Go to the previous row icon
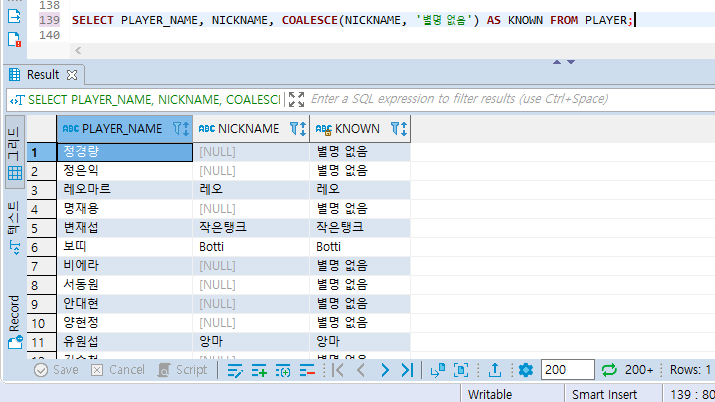The width and height of the screenshot is (715, 402). pyautogui.click(x=361, y=370)
